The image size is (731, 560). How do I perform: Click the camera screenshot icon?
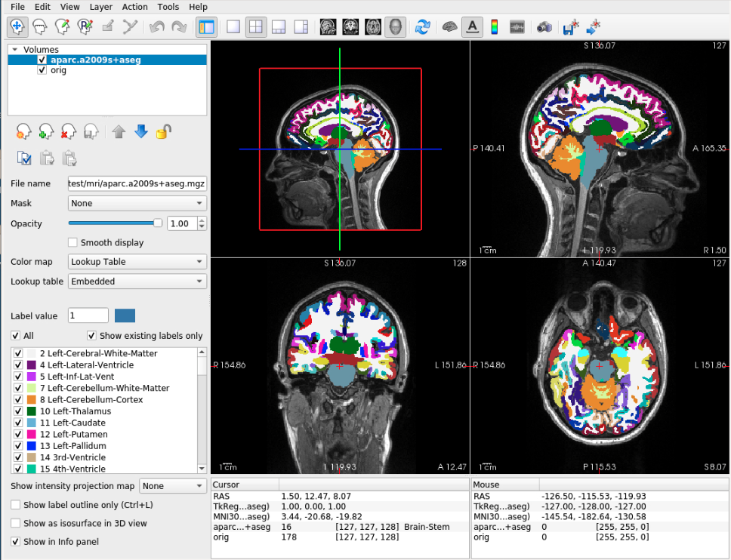point(544,26)
